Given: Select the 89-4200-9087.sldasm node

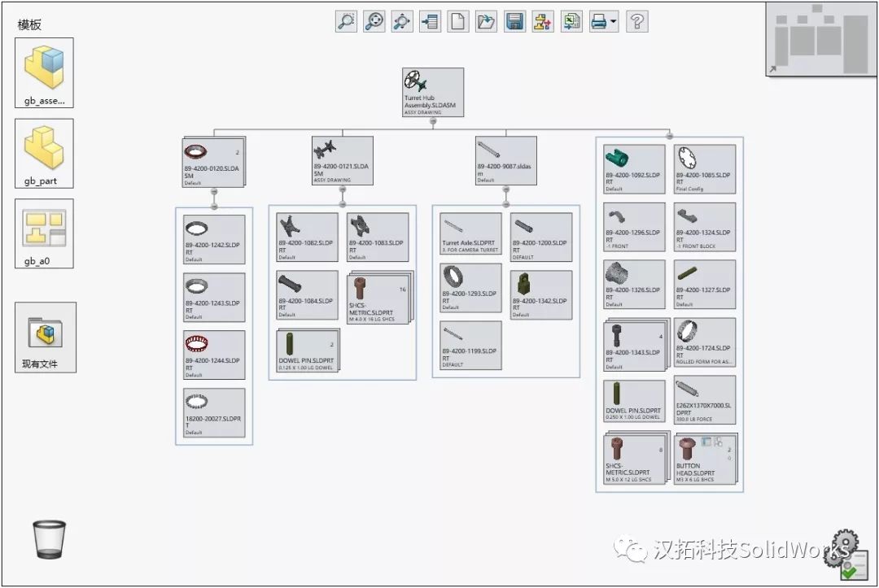Looking at the screenshot, I should (505, 161).
